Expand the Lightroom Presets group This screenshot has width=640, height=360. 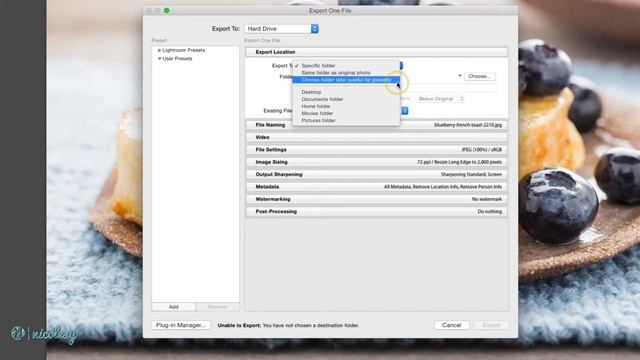(159, 50)
